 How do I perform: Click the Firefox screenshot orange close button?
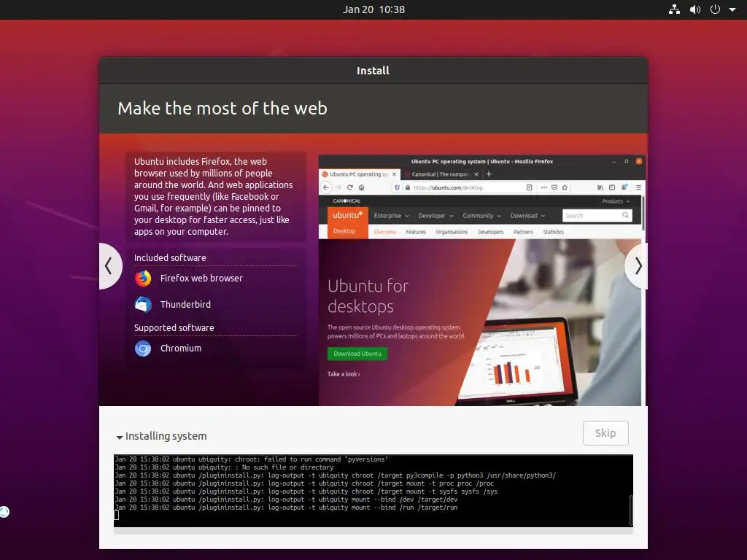point(639,161)
